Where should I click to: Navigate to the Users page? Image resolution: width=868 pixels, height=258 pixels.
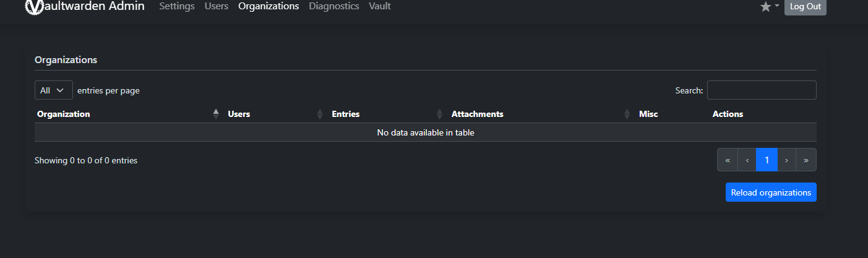[x=217, y=6]
